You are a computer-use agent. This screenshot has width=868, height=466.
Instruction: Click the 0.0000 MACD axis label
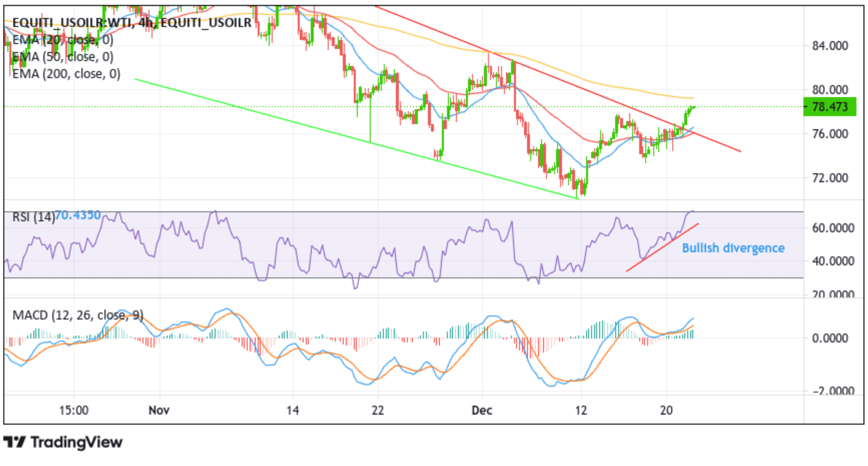point(830,338)
